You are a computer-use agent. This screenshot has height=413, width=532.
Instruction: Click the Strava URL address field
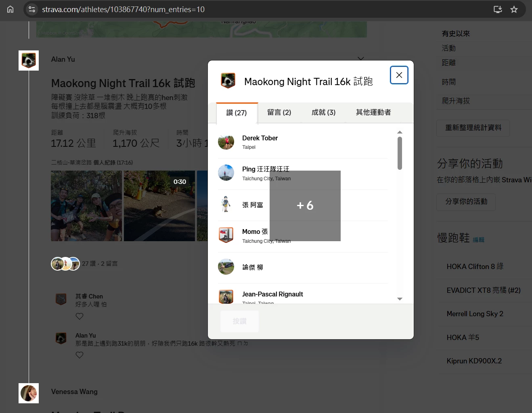click(123, 9)
